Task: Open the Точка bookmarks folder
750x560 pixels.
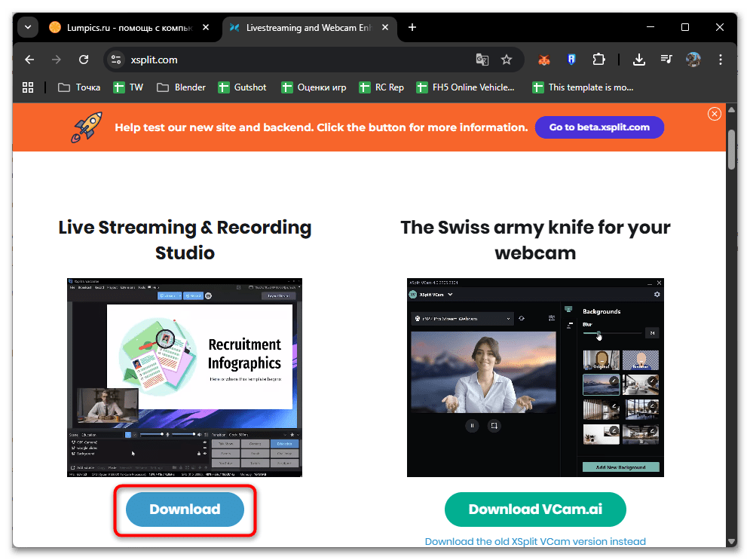Action: [79, 87]
